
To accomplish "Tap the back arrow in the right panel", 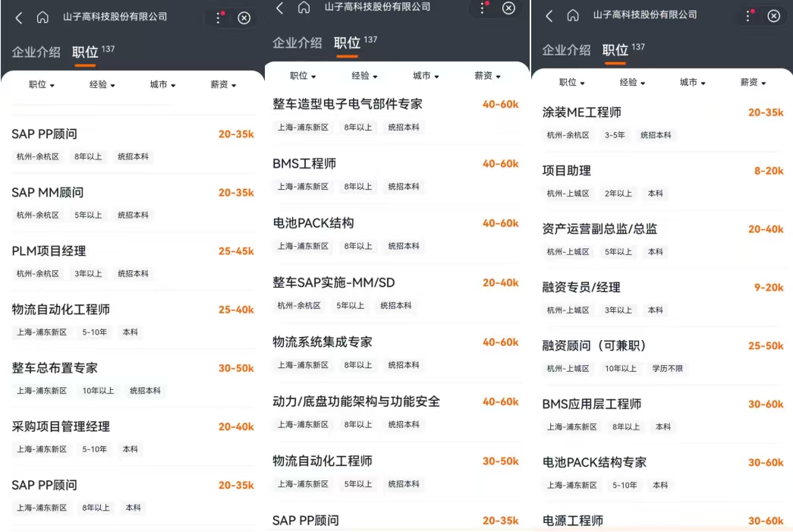I will [549, 16].
